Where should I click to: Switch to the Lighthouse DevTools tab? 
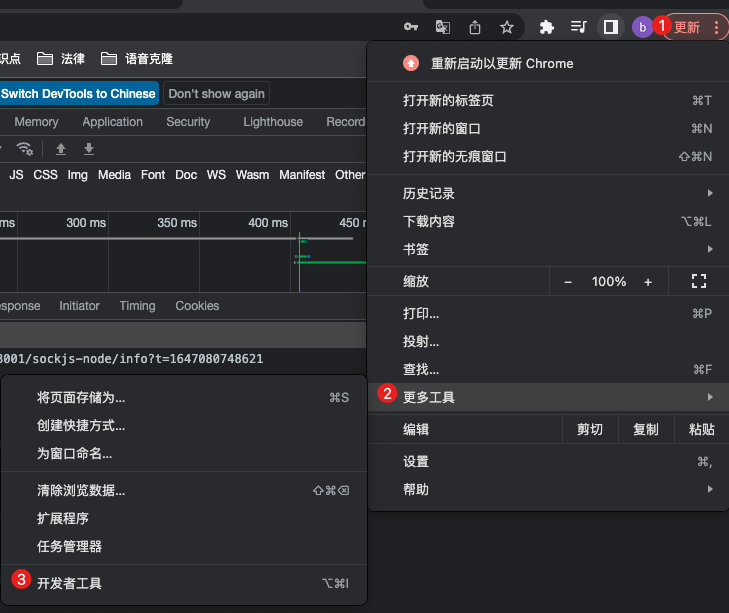click(273, 122)
